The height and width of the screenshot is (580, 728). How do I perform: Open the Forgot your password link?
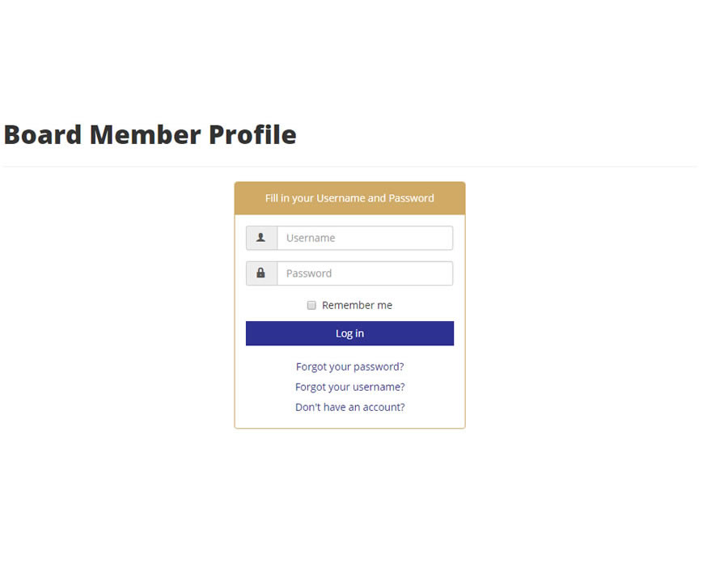349,366
